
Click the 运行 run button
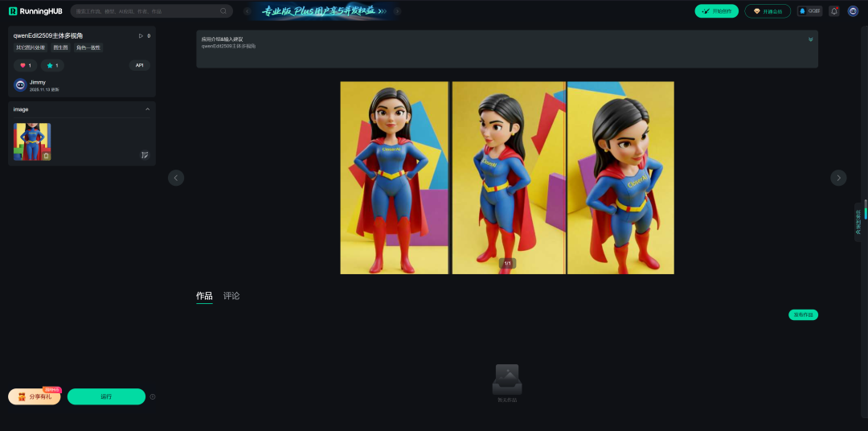click(x=106, y=396)
